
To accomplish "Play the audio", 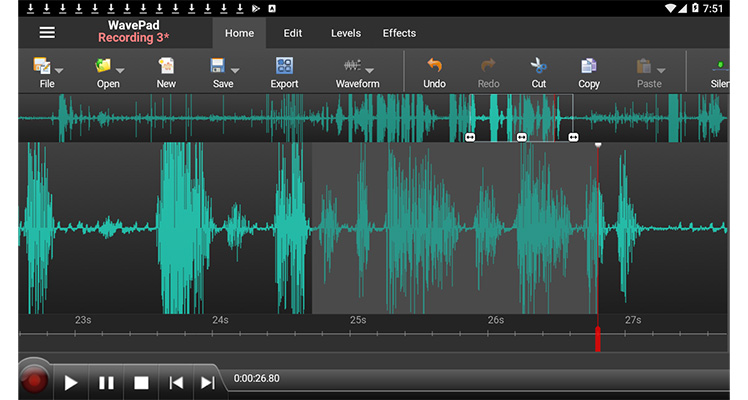I will point(71,383).
